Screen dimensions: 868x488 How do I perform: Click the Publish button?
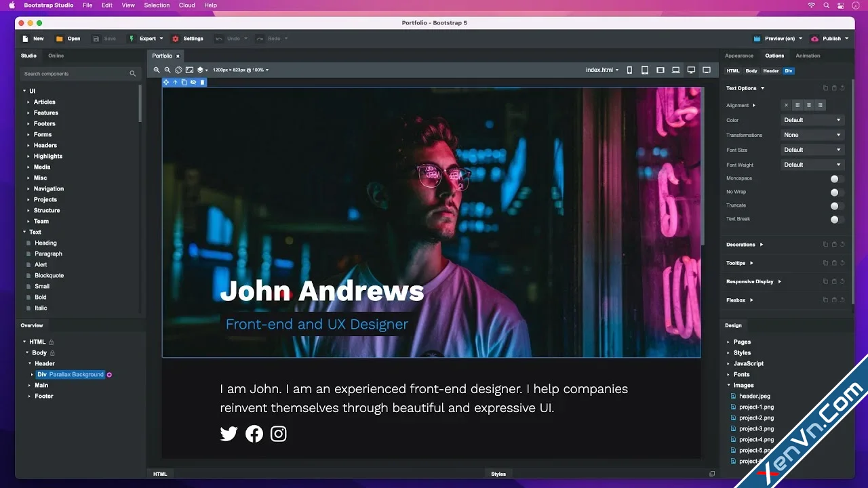[830, 39]
